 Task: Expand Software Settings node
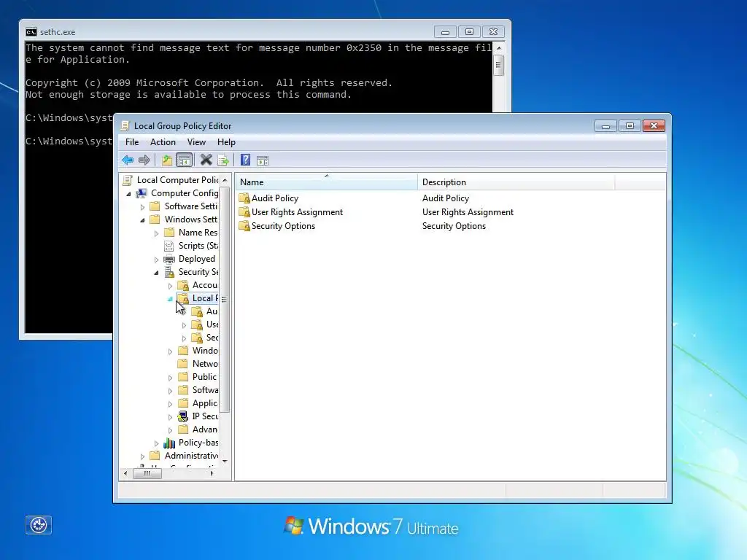pos(142,207)
